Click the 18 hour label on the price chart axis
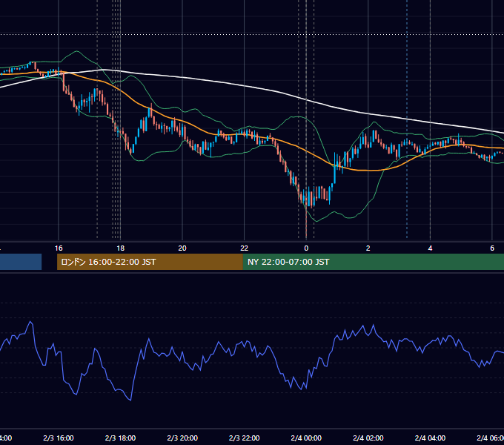The width and height of the screenshot is (504, 445). (120, 248)
